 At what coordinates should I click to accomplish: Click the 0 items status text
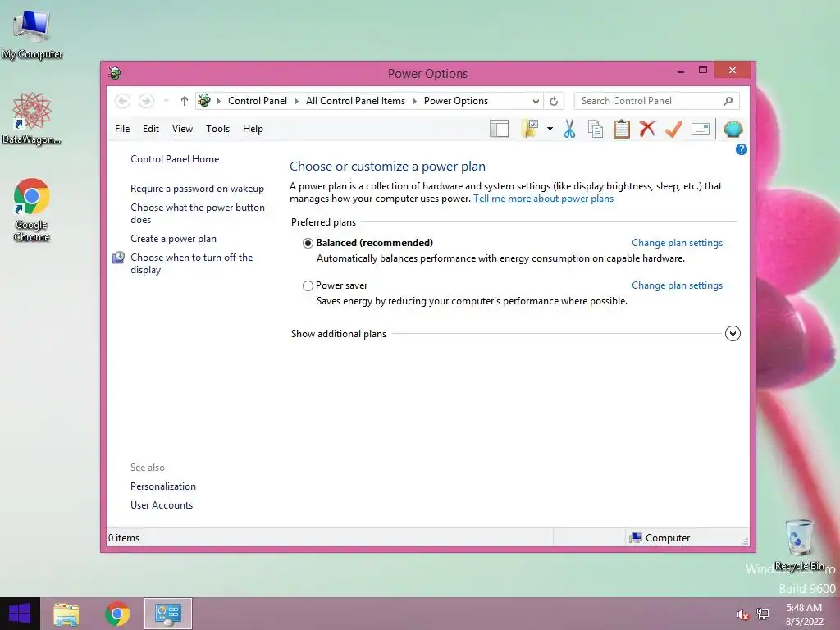click(x=124, y=538)
